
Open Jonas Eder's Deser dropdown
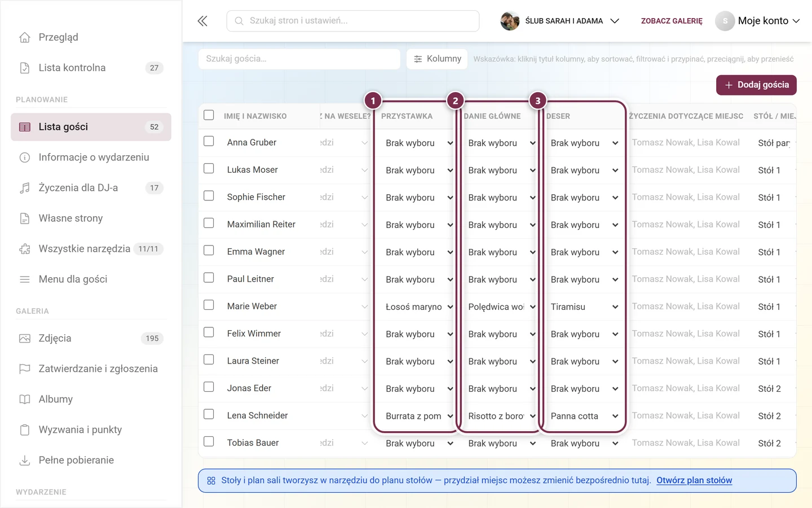point(584,389)
